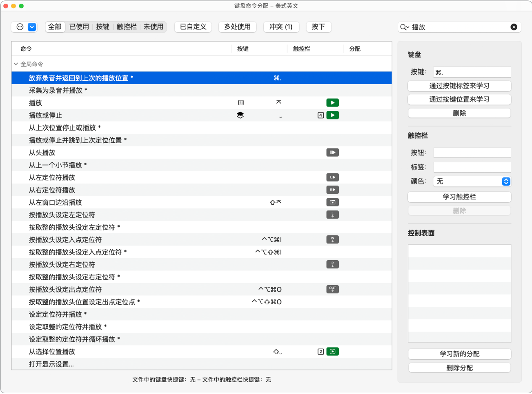The width and height of the screenshot is (532, 394).
Task: Open the 颜色 color selector showing 无
Action: (x=472, y=181)
